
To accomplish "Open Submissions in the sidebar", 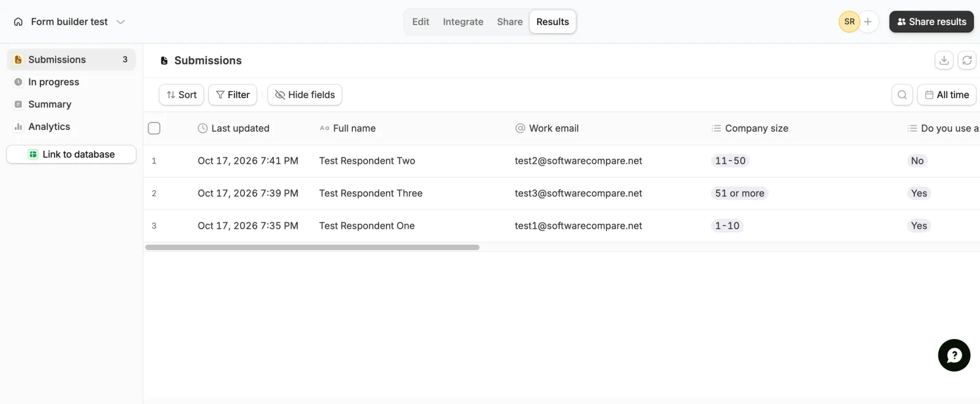I will pos(71,59).
